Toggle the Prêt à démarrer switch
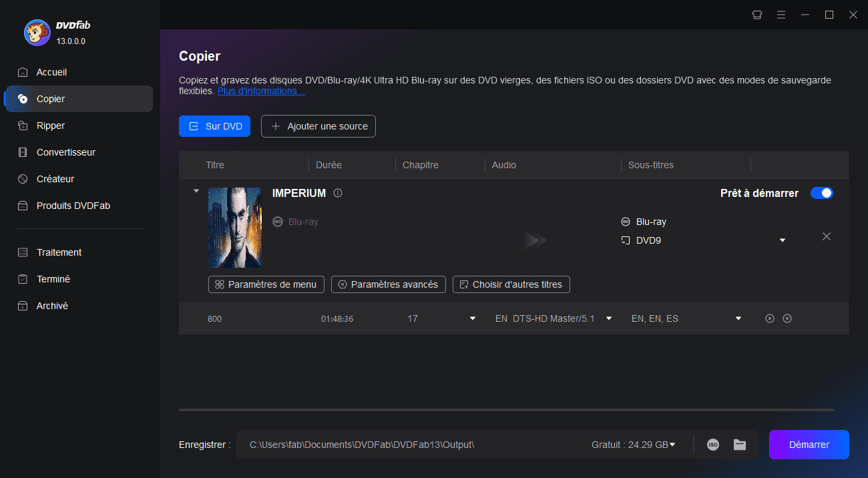Viewport: 868px width, 478px height. tap(822, 193)
